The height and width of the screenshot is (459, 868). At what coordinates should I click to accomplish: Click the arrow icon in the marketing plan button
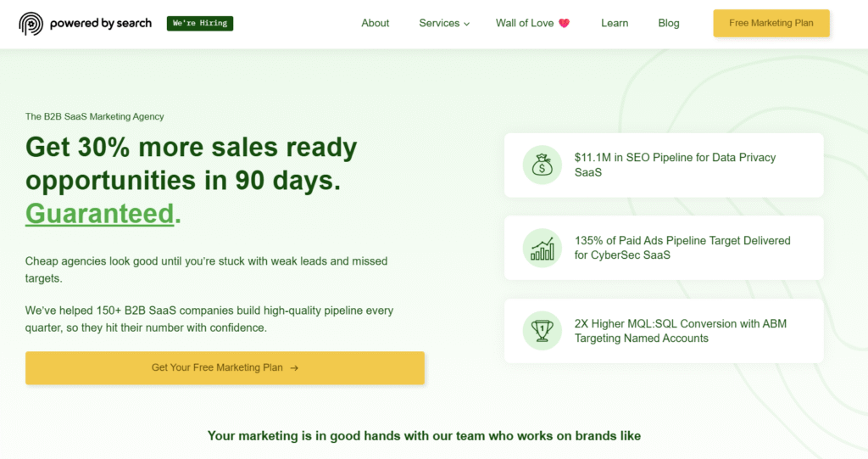294,368
